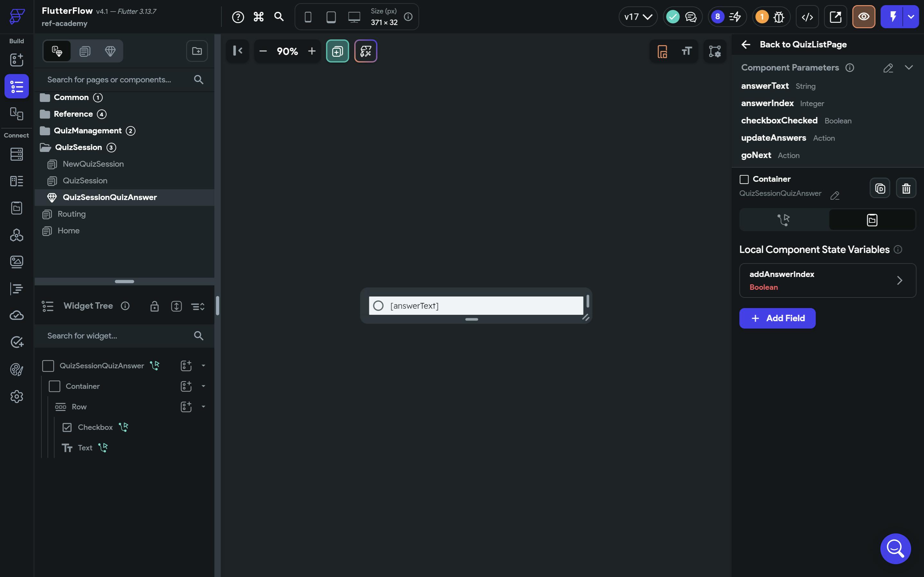
Task: Open the developer code view icon
Action: 807,17
